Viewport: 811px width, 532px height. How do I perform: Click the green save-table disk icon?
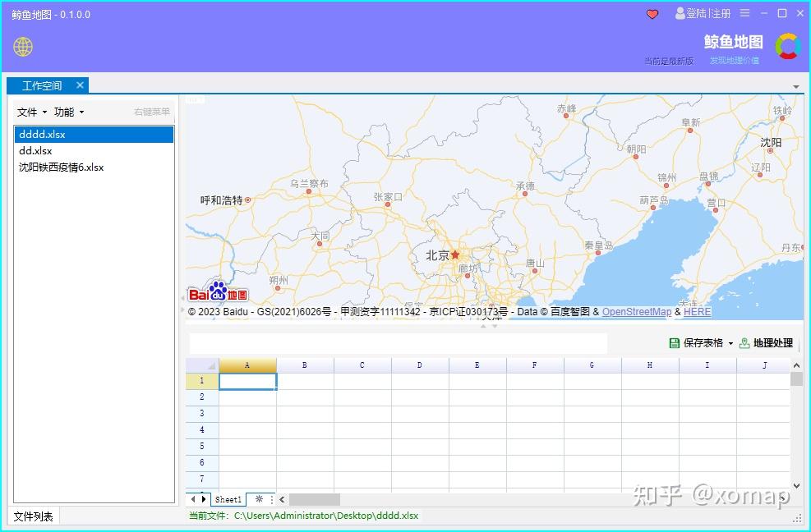point(675,343)
